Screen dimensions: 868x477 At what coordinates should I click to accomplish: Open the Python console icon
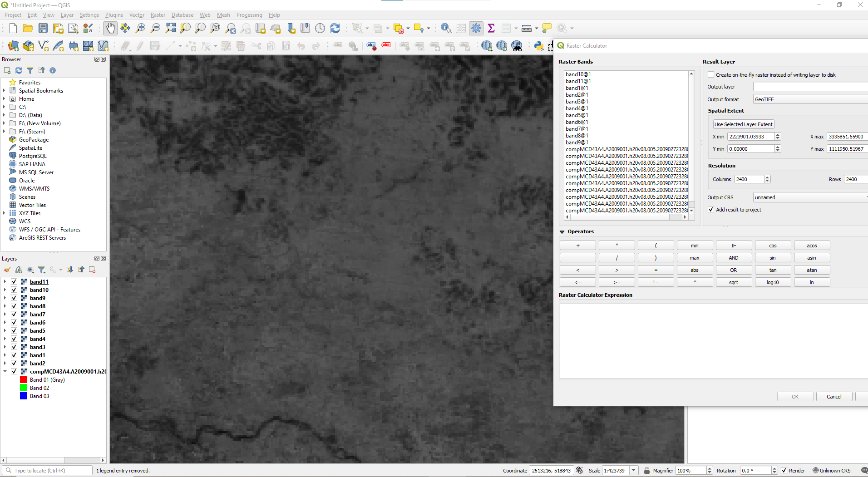pos(539,46)
